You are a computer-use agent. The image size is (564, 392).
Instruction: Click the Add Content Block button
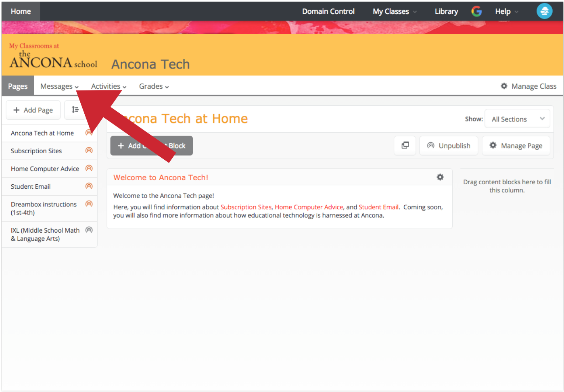(152, 146)
